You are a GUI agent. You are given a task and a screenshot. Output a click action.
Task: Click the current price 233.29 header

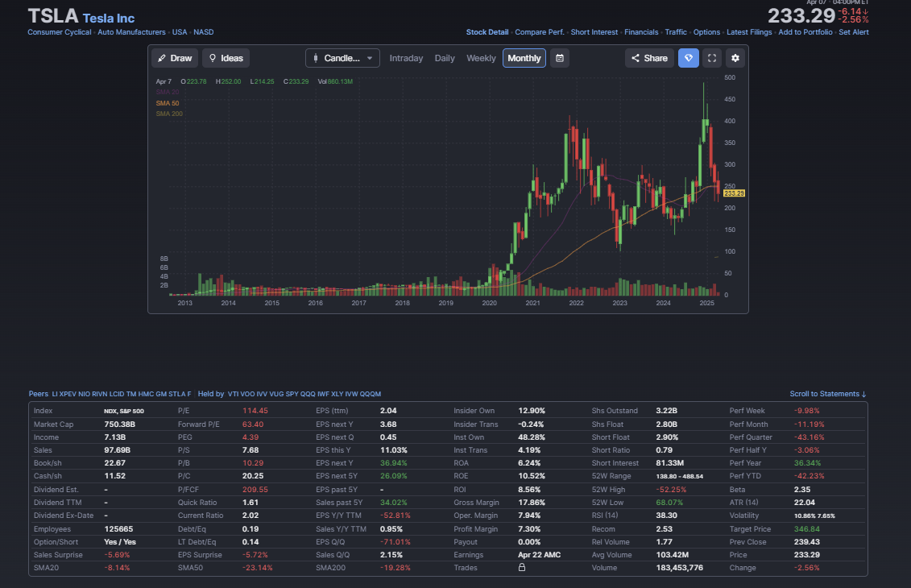(x=801, y=15)
